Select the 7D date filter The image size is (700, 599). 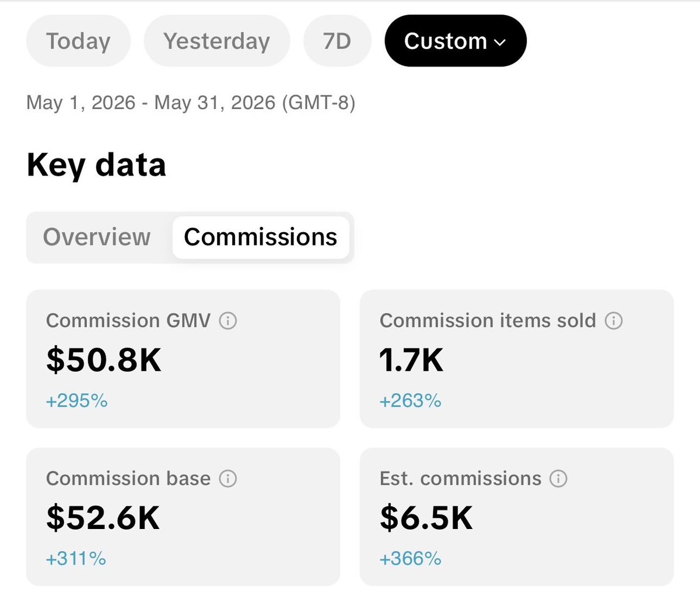(x=337, y=41)
